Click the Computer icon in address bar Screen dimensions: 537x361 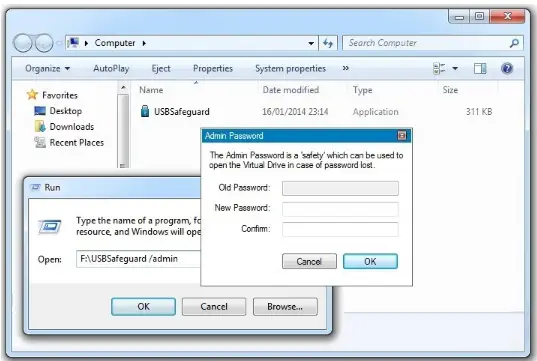73,43
